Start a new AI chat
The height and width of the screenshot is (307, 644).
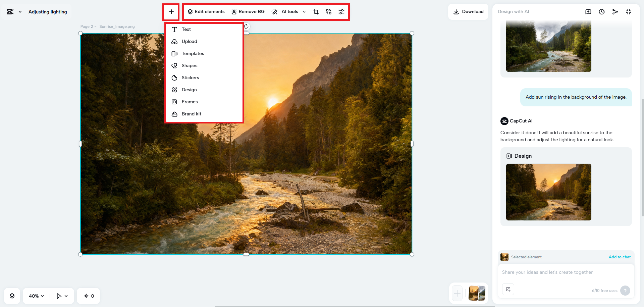pyautogui.click(x=588, y=11)
